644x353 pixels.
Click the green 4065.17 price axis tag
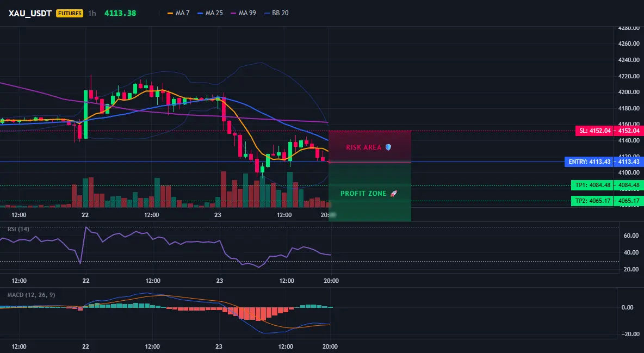click(x=629, y=201)
